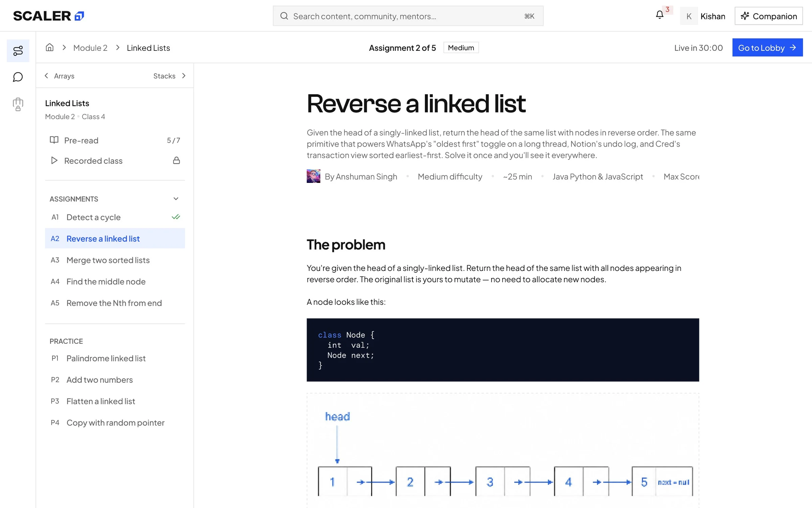
Task: Click the Recorded class play icon
Action: click(x=54, y=161)
